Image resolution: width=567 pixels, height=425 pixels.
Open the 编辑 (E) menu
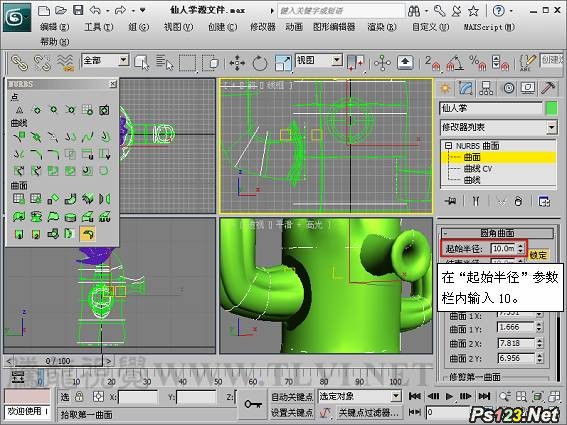point(55,27)
